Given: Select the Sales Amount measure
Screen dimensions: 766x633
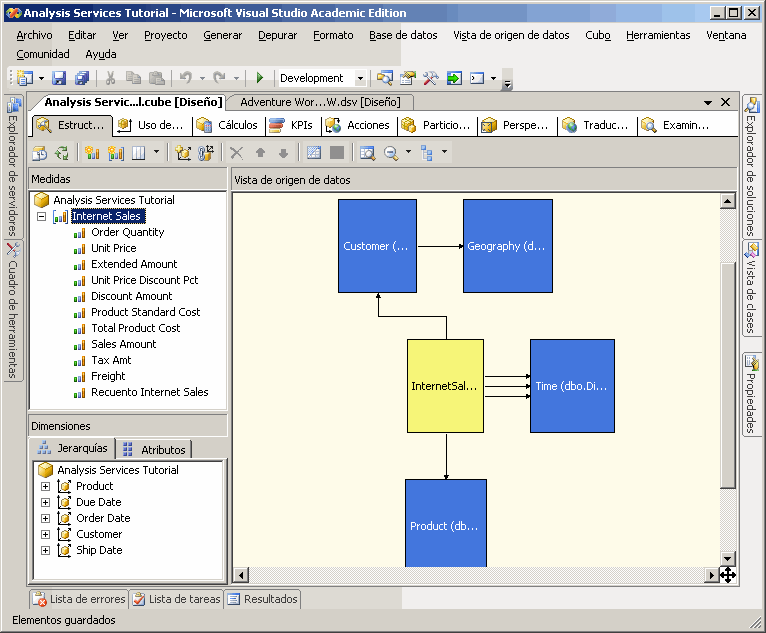Looking at the screenshot, I should click(124, 344).
